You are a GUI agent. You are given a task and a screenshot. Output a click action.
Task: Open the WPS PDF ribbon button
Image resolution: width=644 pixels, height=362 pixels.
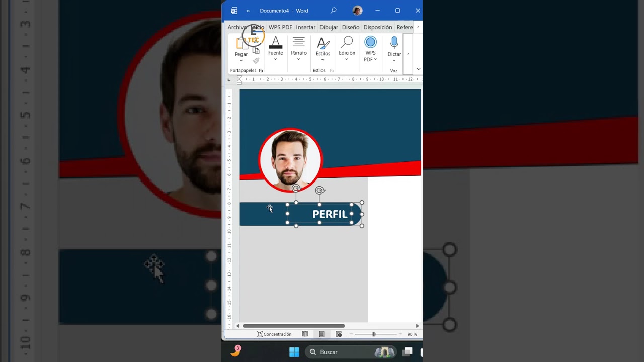coord(370,49)
